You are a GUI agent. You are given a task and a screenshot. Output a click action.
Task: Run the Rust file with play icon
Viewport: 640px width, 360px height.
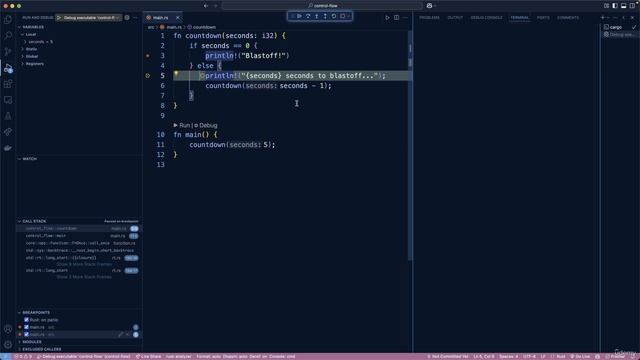[387, 18]
